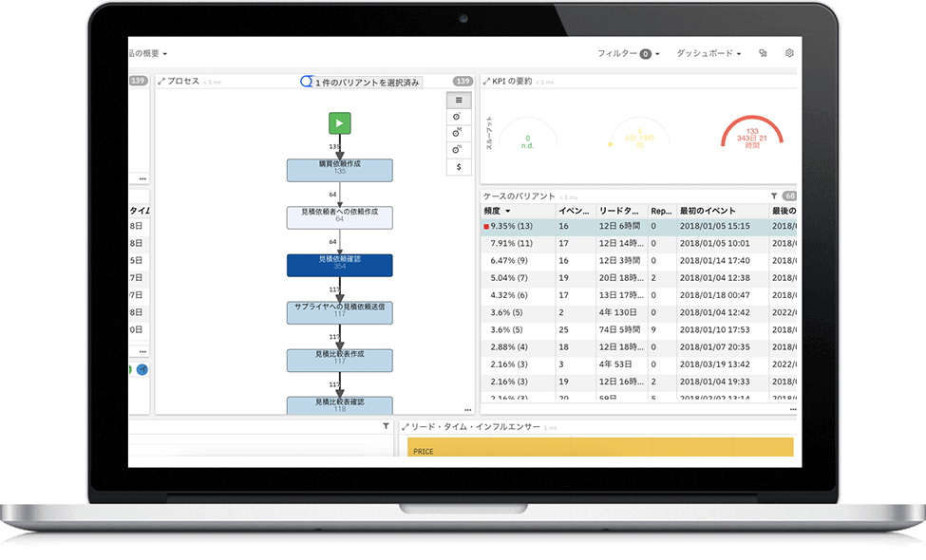The image size is (926, 560).
Task: Open the hamburger menu in process toolbar
Action: click(459, 101)
